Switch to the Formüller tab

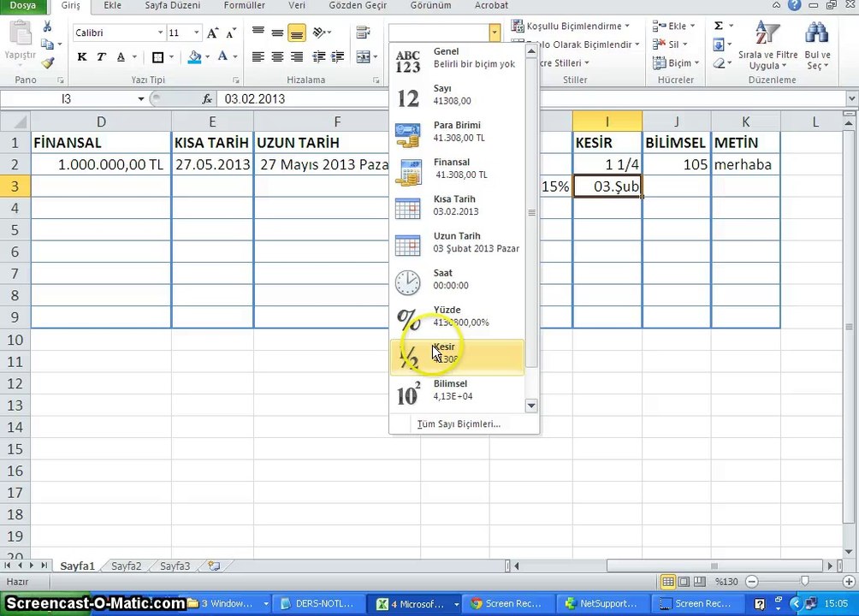pyautogui.click(x=245, y=5)
